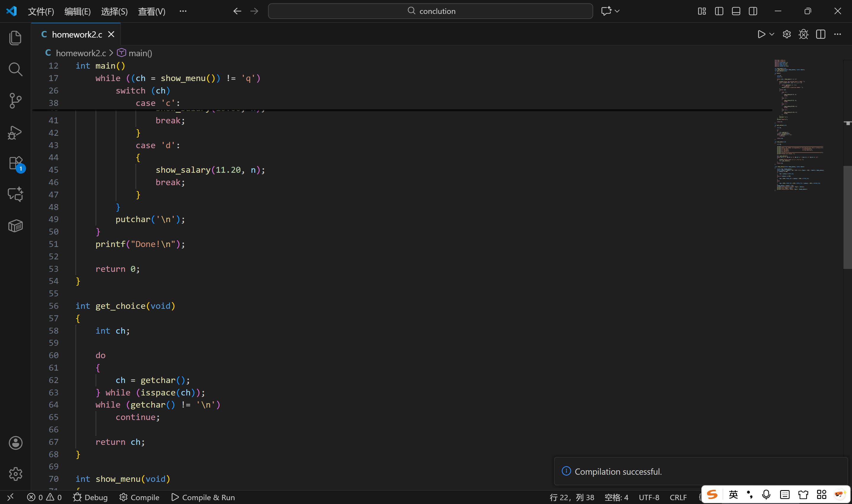Click the vertical scrollbar thumb
The width and height of the screenshot is (852, 504).
coord(847,217)
